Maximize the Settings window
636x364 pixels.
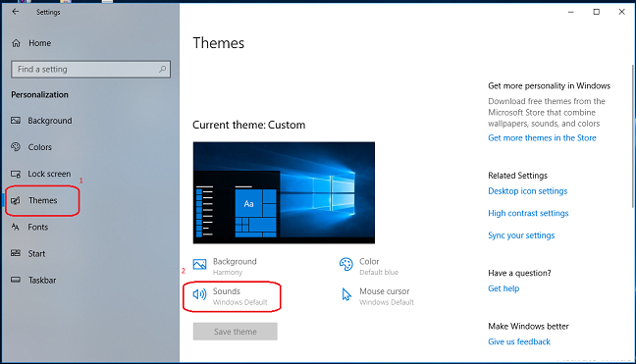point(597,12)
